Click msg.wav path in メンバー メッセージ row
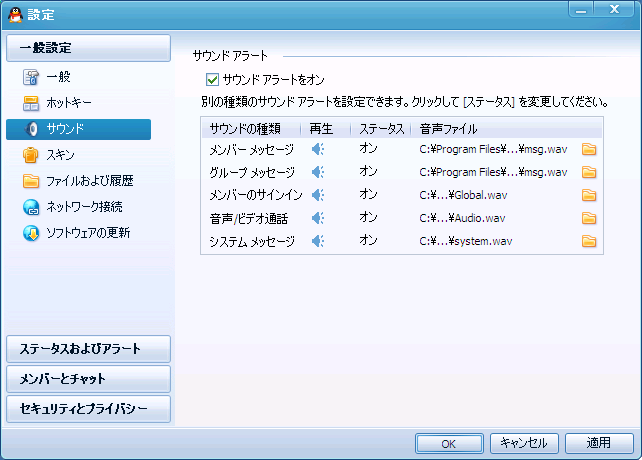This screenshot has width=642, height=460. point(493,149)
